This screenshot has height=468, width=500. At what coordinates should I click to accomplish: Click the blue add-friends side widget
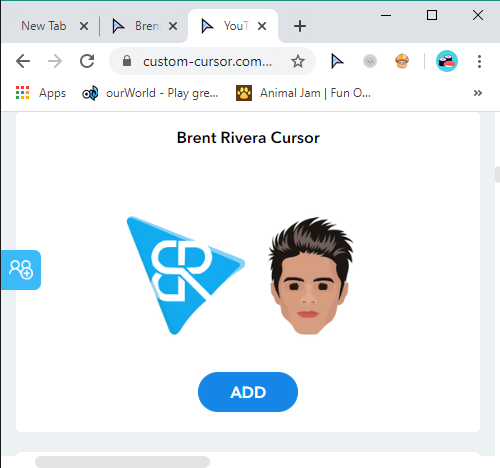(x=21, y=270)
